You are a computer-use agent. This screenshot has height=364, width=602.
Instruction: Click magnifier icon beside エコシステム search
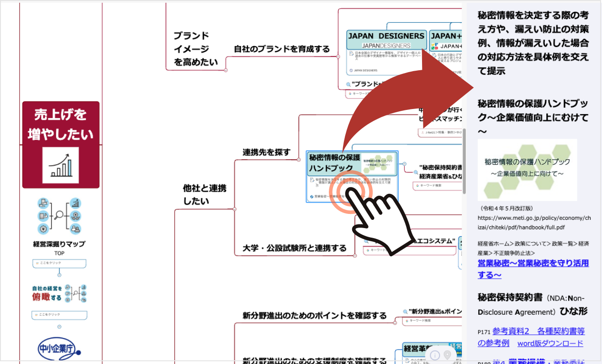click(366, 240)
